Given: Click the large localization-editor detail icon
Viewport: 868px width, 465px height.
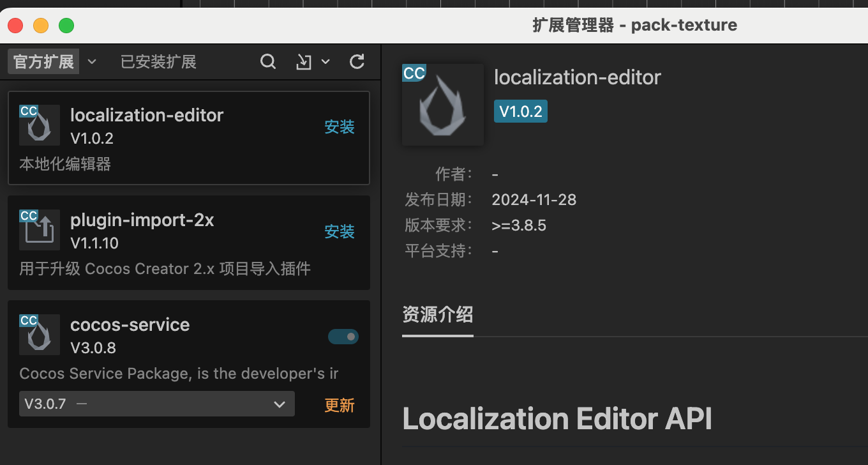Looking at the screenshot, I should [x=443, y=105].
